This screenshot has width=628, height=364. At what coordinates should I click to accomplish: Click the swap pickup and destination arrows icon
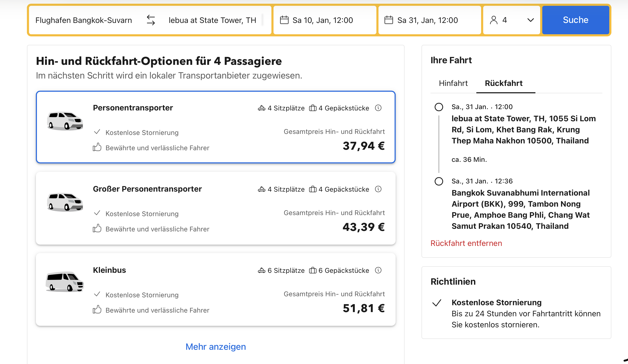[x=151, y=20]
